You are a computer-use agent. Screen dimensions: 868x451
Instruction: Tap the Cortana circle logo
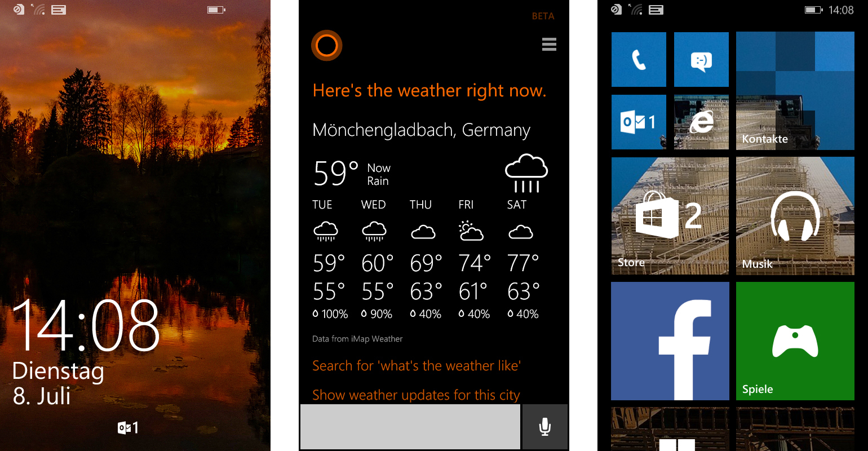tap(327, 45)
